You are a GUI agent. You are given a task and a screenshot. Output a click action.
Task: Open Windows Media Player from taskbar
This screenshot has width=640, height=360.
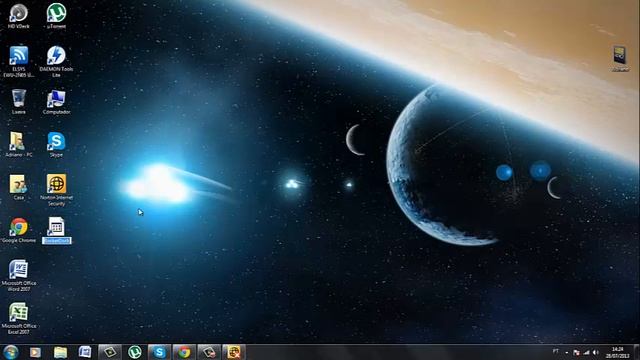point(36,352)
